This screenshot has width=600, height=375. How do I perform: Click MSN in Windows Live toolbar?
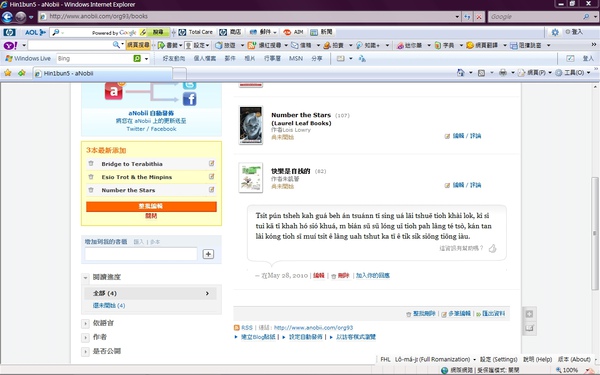tap(296, 59)
